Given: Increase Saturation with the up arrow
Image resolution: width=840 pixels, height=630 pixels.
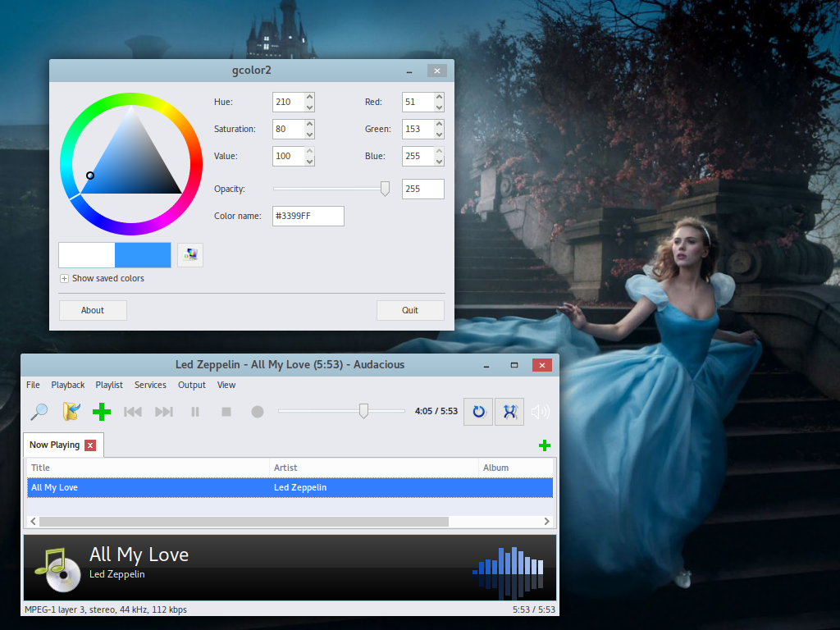Looking at the screenshot, I should coord(309,124).
